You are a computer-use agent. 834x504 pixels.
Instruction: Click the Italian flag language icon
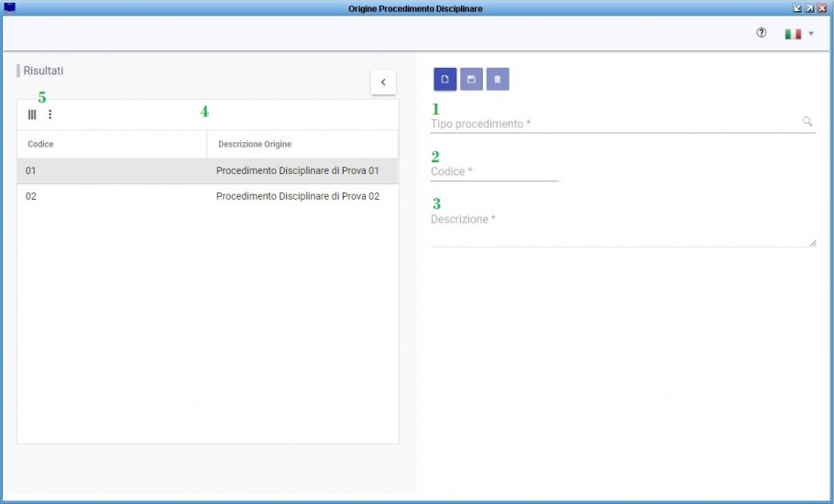793,34
